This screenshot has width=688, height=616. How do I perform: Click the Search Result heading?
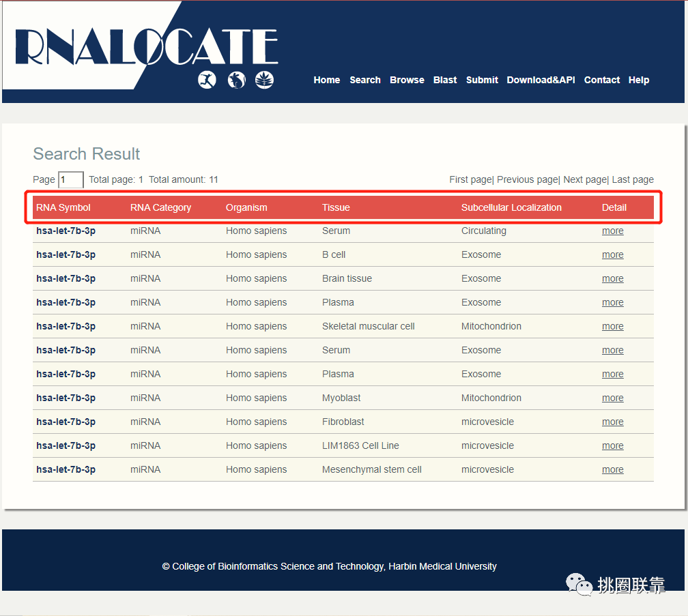pos(87,154)
